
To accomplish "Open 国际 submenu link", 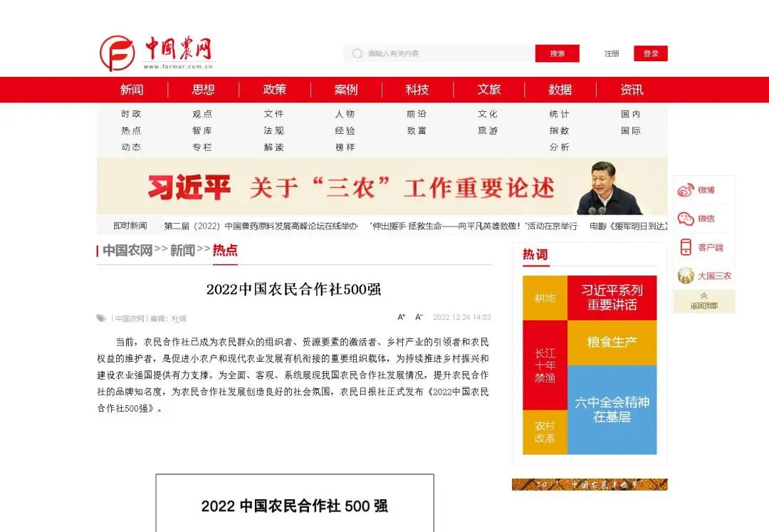I will pyautogui.click(x=631, y=130).
